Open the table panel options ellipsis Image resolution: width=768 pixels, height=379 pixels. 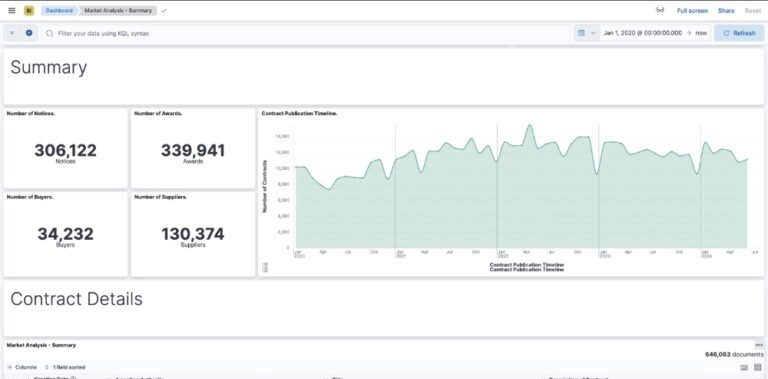click(x=759, y=345)
